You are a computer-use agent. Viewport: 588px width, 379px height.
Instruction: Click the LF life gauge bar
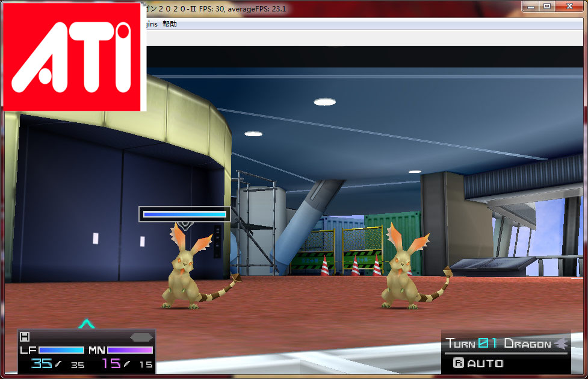(x=61, y=350)
